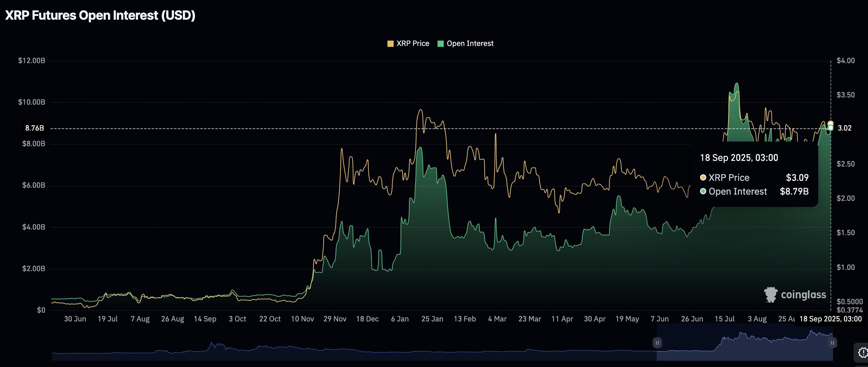The width and height of the screenshot is (868, 367).
Task: Click the yellow XRP Price legend swatch
Action: pyautogui.click(x=391, y=43)
